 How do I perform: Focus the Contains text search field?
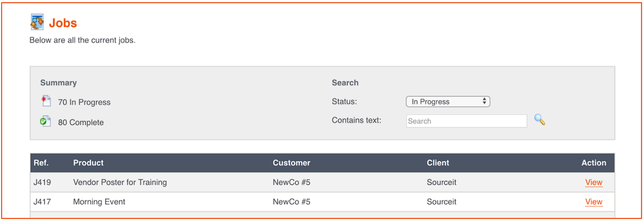[467, 121]
